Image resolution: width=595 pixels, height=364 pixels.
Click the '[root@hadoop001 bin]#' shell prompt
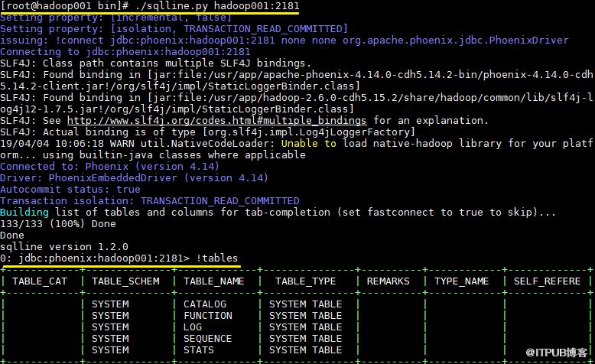click(64, 6)
